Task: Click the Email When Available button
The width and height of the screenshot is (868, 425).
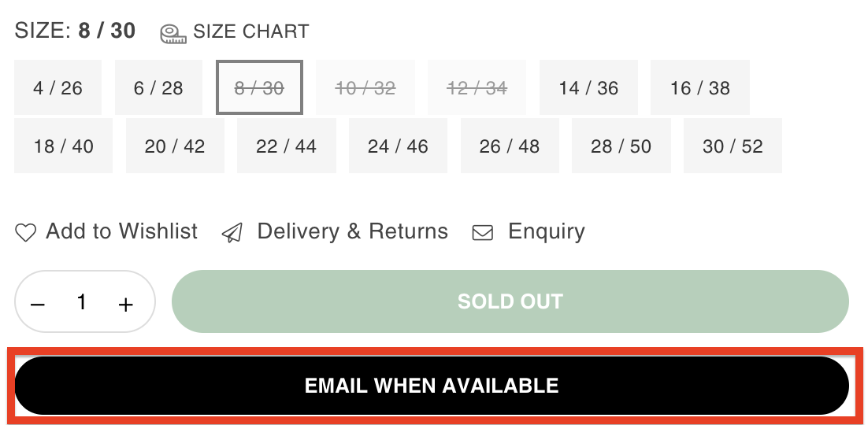Action: coord(432,386)
